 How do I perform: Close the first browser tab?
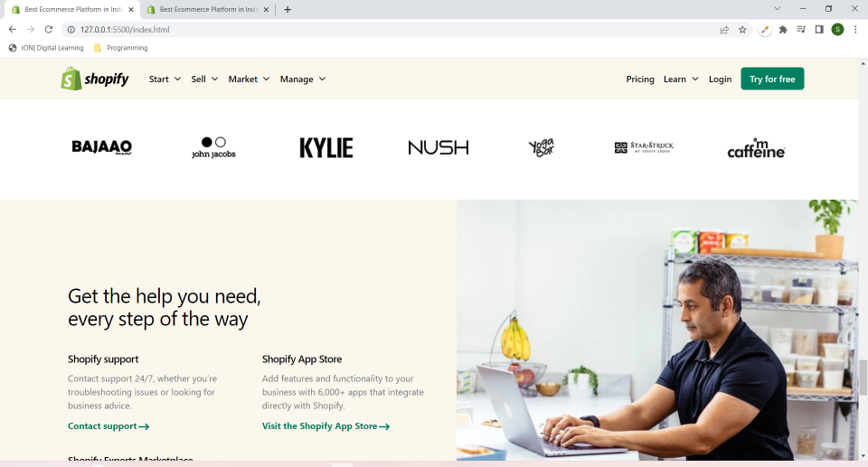(131, 9)
